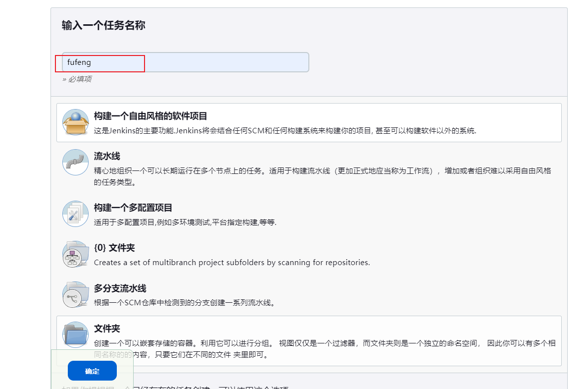The width and height of the screenshot is (588, 389).
Task: Click the 精心地组织 pipeline description text
Action: [x=323, y=176]
